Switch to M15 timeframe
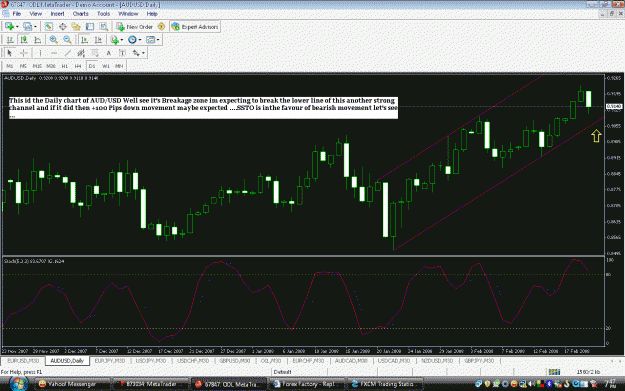The image size is (625, 391). point(37,66)
